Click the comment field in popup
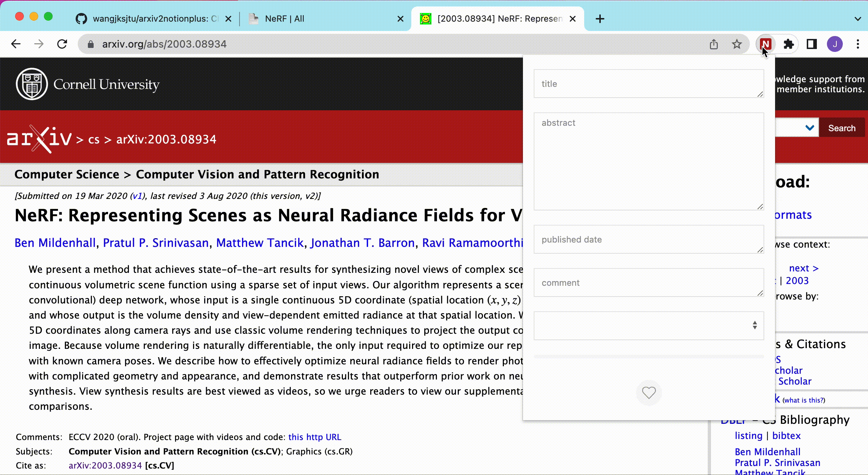Image resolution: width=868 pixels, height=475 pixels. click(648, 283)
